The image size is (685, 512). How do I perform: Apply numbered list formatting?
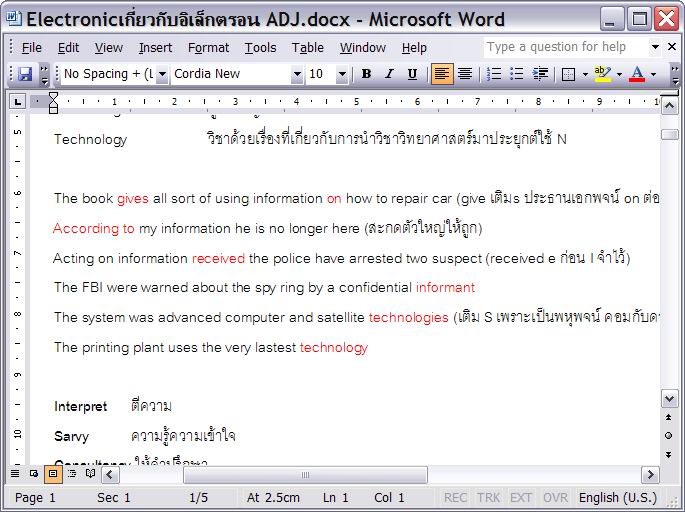[x=494, y=74]
